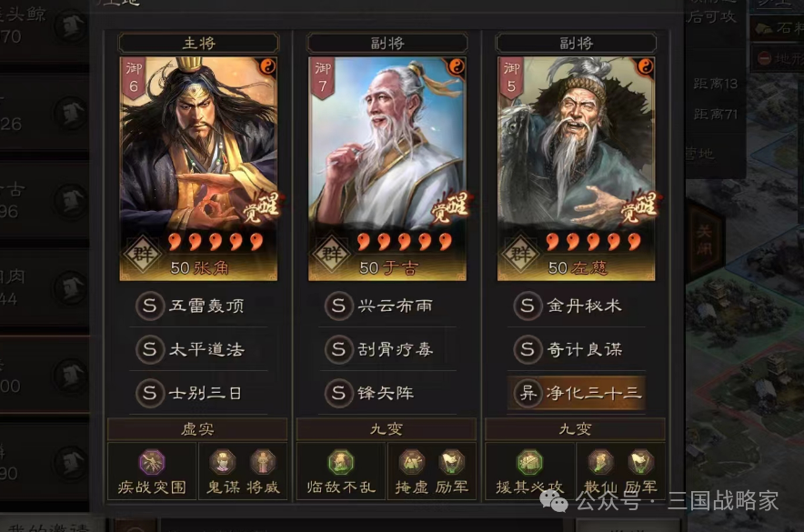Select the 散仙 trait icon
Viewport: 804px width, 532px height.
point(600,462)
